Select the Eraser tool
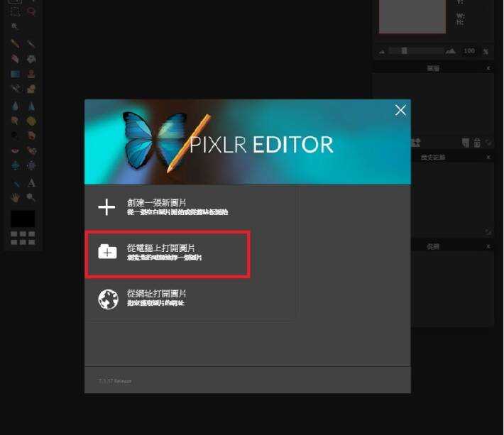The image size is (504, 435). pos(15,58)
